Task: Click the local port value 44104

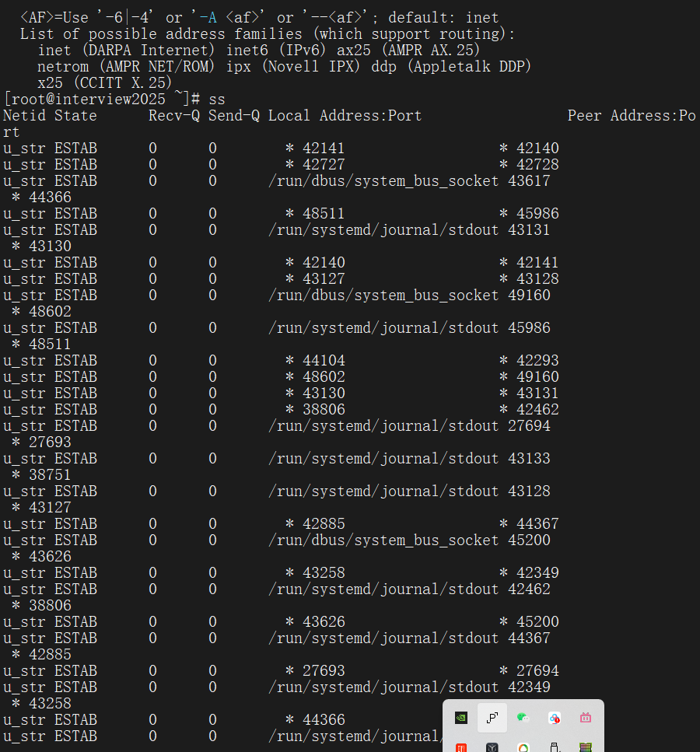Action: (x=324, y=360)
